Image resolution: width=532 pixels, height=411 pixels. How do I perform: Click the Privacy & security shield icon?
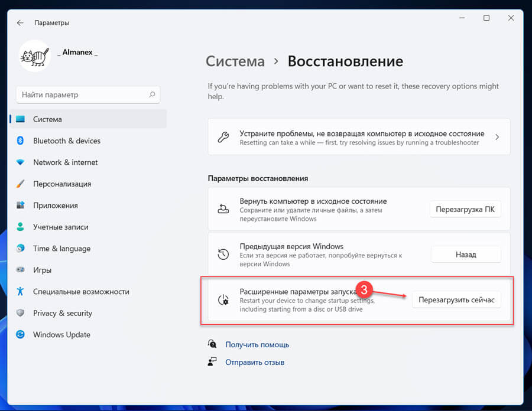pyautogui.click(x=20, y=313)
